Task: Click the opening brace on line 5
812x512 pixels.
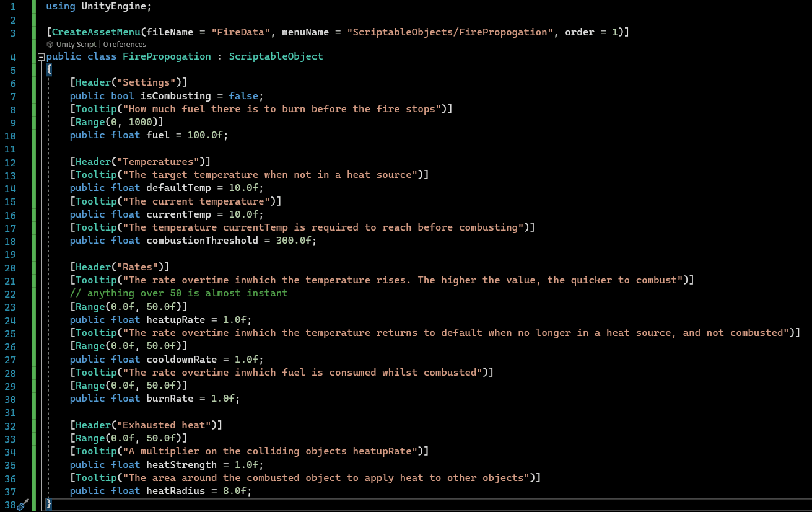Action: coord(49,69)
